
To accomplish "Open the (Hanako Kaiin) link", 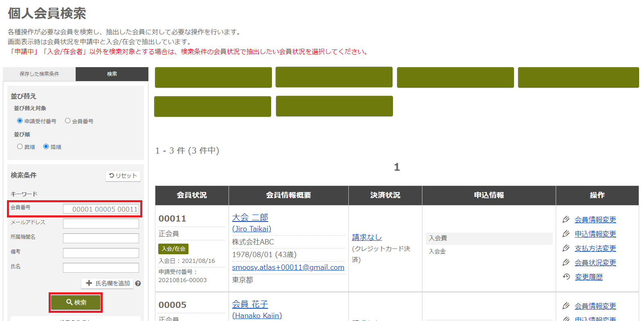I will click(x=257, y=316).
